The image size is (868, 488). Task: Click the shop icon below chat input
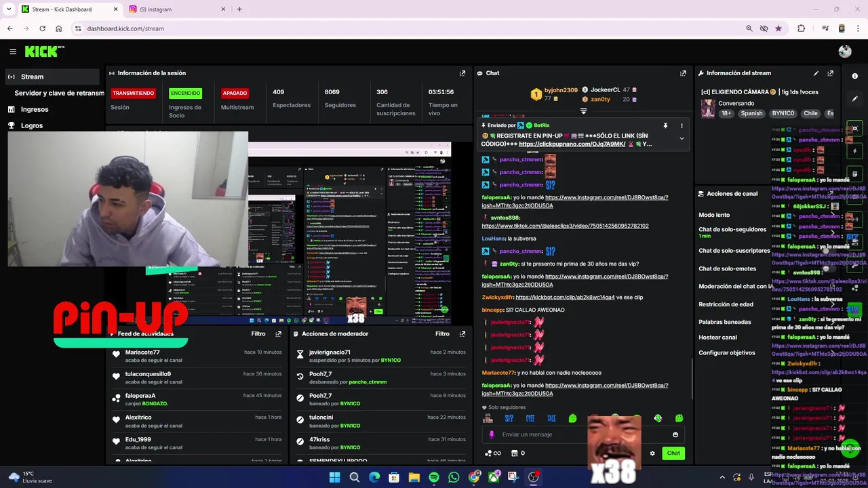pyautogui.click(x=514, y=453)
